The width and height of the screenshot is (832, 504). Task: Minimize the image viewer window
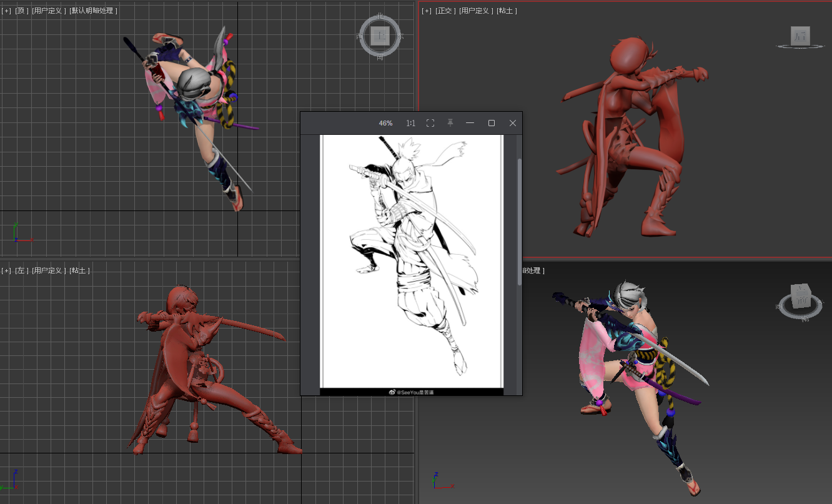pos(470,123)
